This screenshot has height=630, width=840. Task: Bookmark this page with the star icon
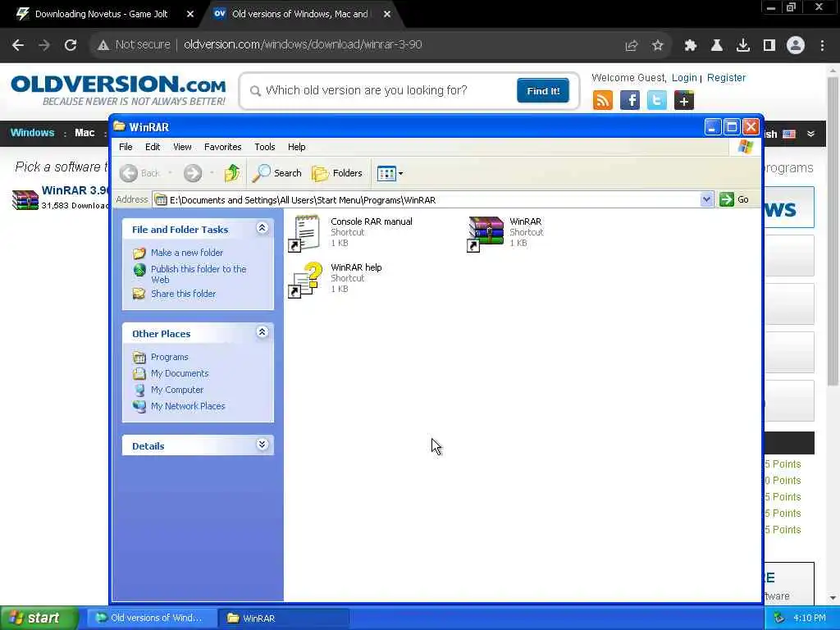pos(658,46)
